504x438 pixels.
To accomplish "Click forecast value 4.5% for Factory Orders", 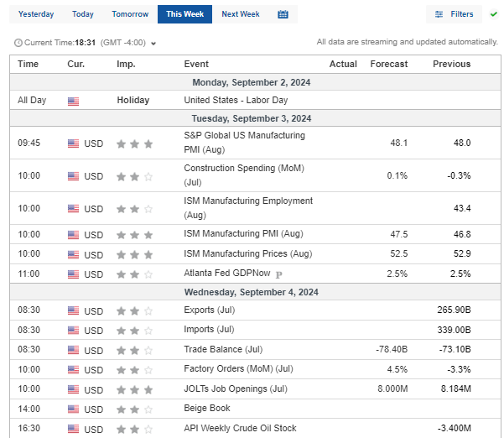I will pyautogui.click(x=397, y=369).
